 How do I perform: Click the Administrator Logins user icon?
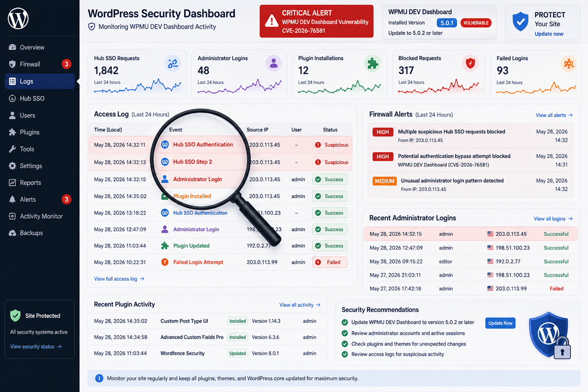coord(274,63)
